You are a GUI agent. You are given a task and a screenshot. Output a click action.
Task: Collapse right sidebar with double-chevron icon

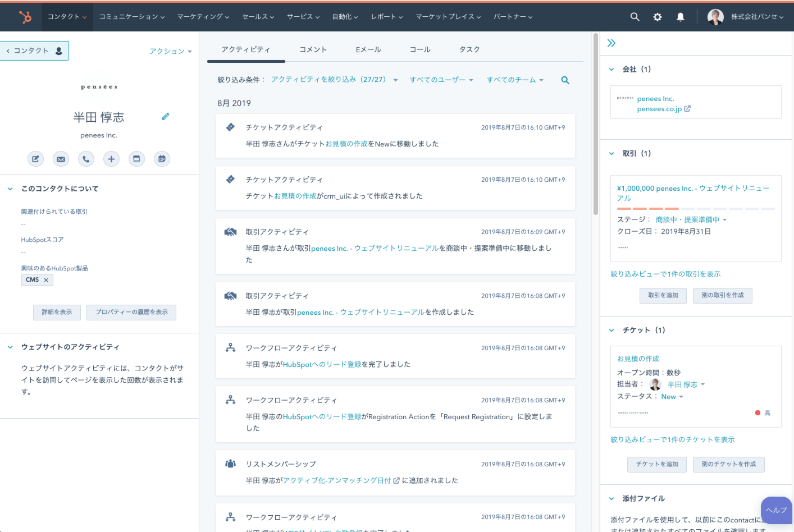pos(612,43)
